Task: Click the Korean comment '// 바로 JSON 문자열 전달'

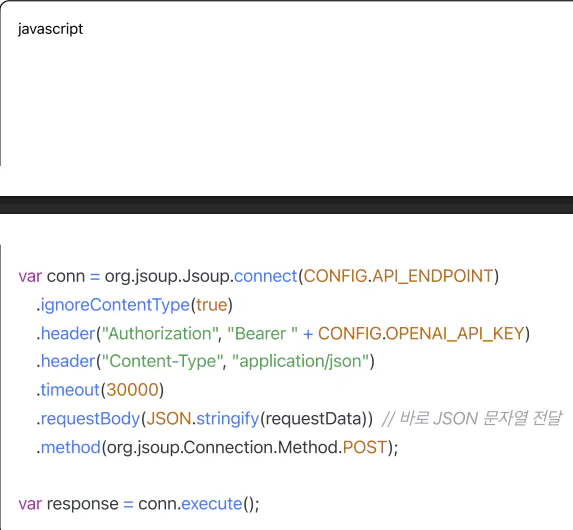Action: click(472, 419)
